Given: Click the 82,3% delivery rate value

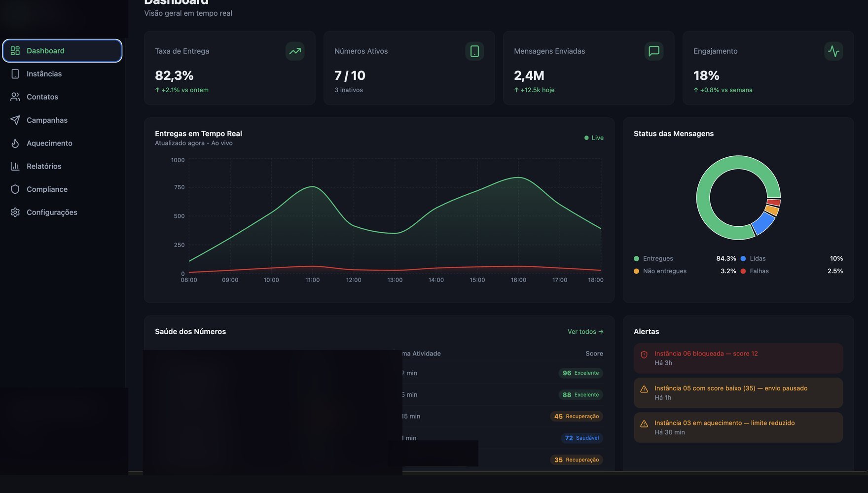Looking at the screenshot, I should [174, 75].
